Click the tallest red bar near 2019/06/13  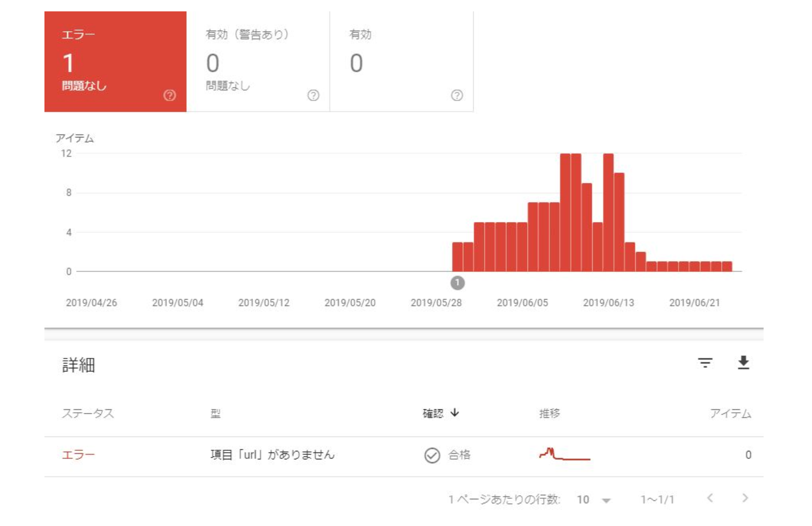click(x=609, y=208)
